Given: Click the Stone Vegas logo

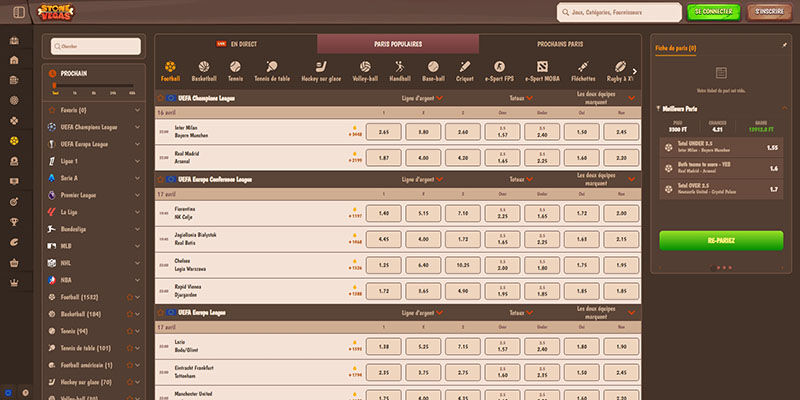Looking at the screenshot, I should [x=56, y=12].
